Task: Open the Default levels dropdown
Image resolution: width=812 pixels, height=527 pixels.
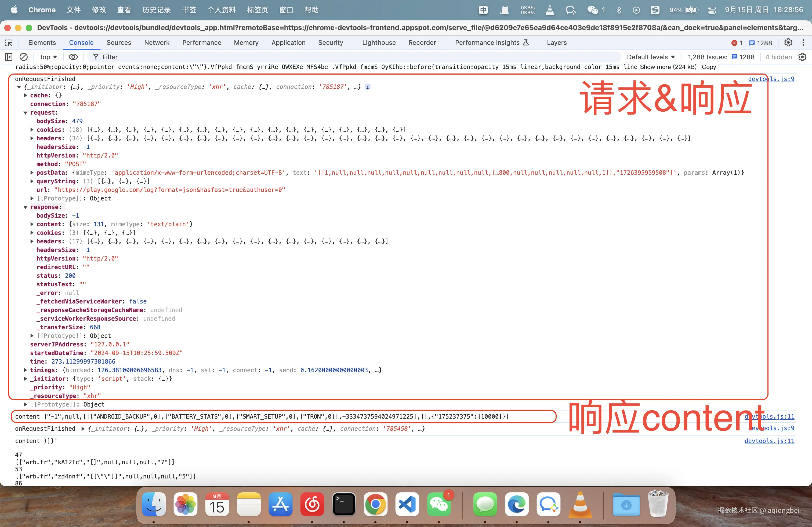Action: click(x=650, y=57)
